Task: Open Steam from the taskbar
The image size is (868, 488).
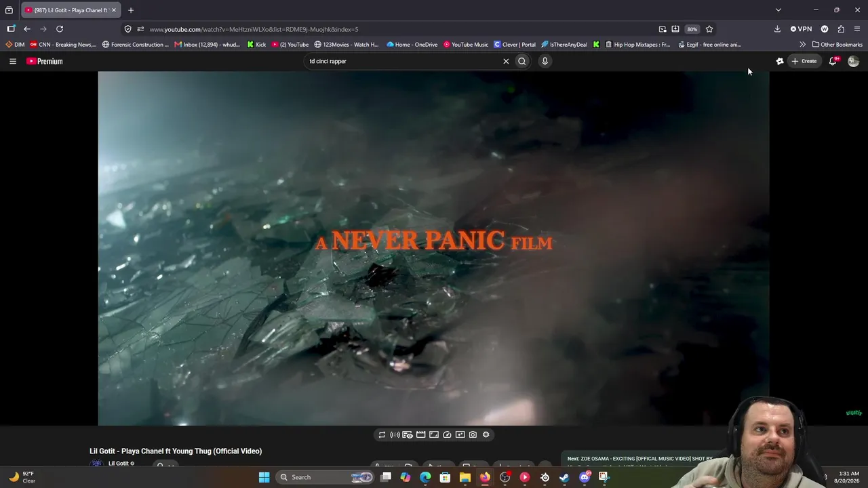Action: [x=565, y=477]
